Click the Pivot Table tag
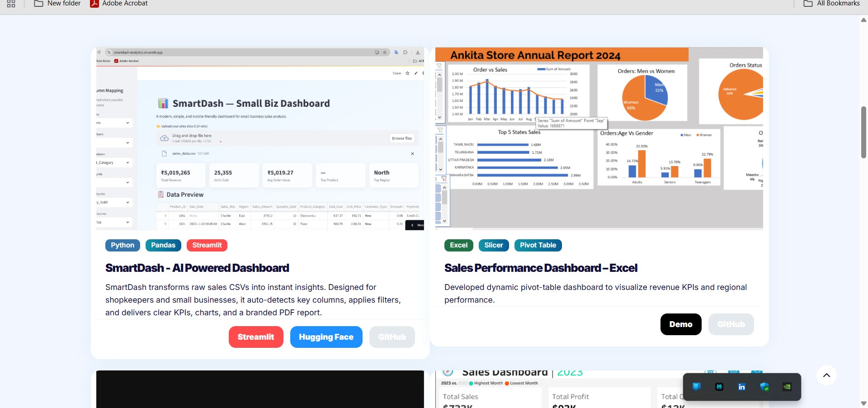Image resolution: width=868 pixels, height=408 pixels. tap(538, 245)
